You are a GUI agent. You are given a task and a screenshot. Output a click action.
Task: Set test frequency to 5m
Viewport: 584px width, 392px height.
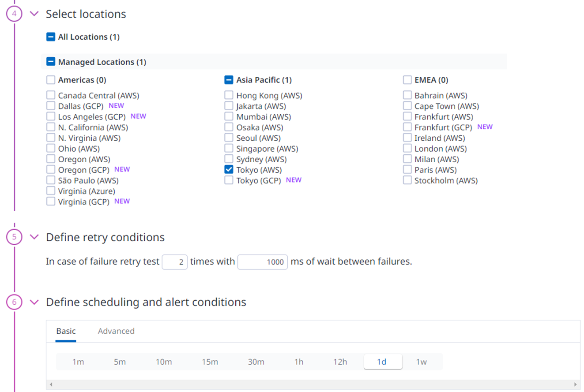click(x=120, y=362)
